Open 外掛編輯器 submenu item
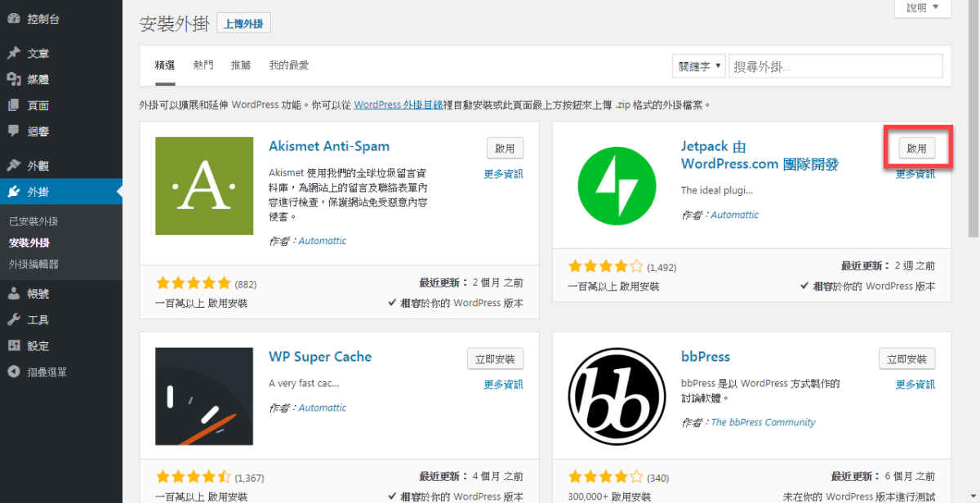The image size is (980, 503). coord(33,264)
